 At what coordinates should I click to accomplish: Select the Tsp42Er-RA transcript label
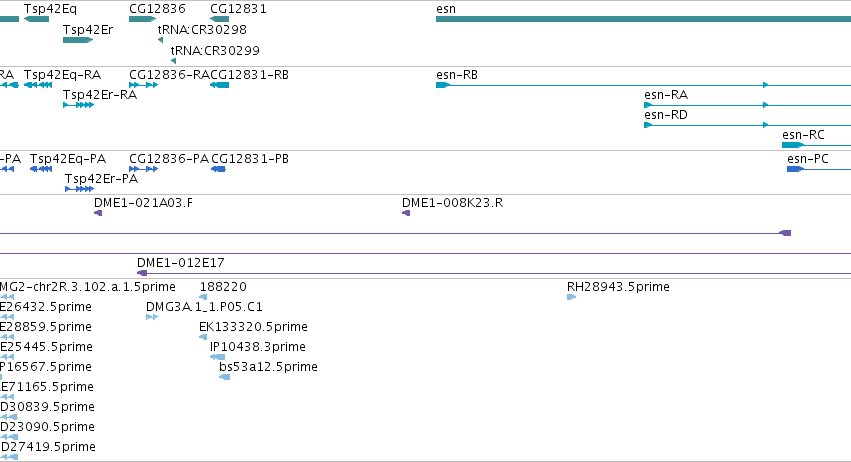(x=100, y=95)
